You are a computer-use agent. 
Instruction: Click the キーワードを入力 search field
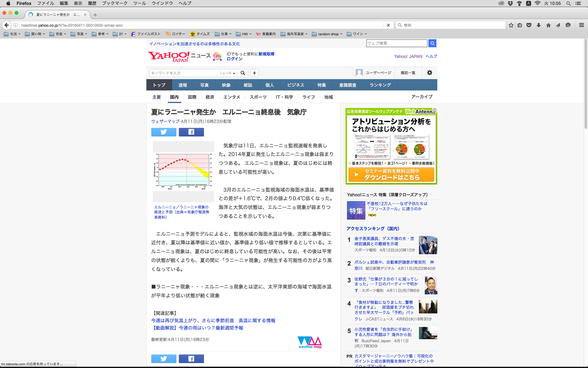click(x=184, y=73)
